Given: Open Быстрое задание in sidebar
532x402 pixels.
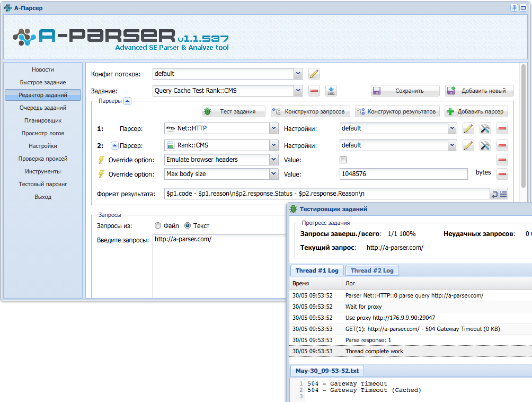Looking at the screenshot, I should (43, 82).
